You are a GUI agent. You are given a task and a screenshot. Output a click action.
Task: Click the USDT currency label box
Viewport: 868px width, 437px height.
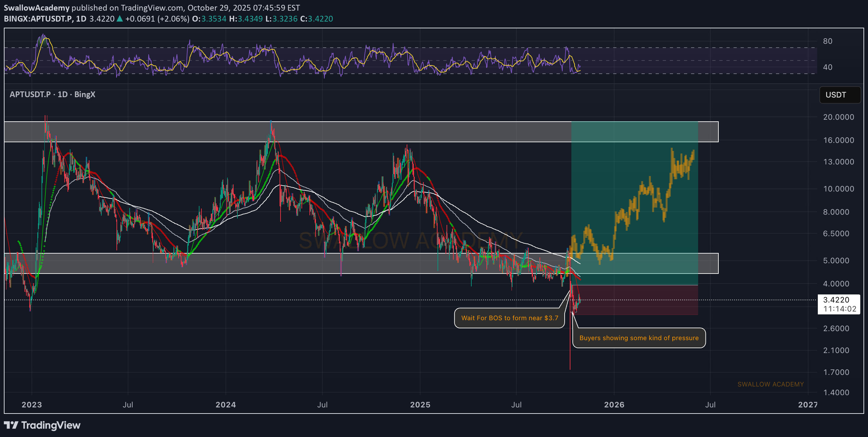(x=839, y=95)
